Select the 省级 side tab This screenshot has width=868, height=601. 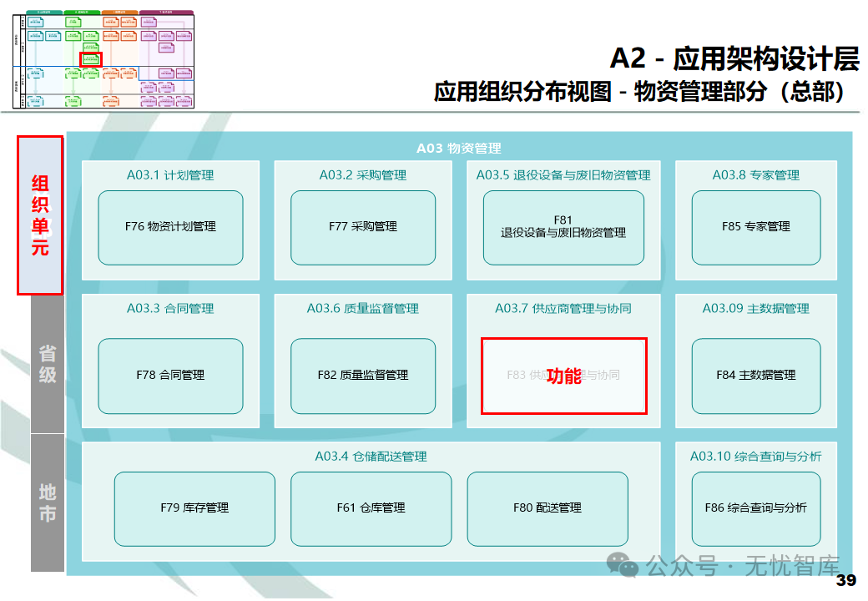click(x=48, y=364)
